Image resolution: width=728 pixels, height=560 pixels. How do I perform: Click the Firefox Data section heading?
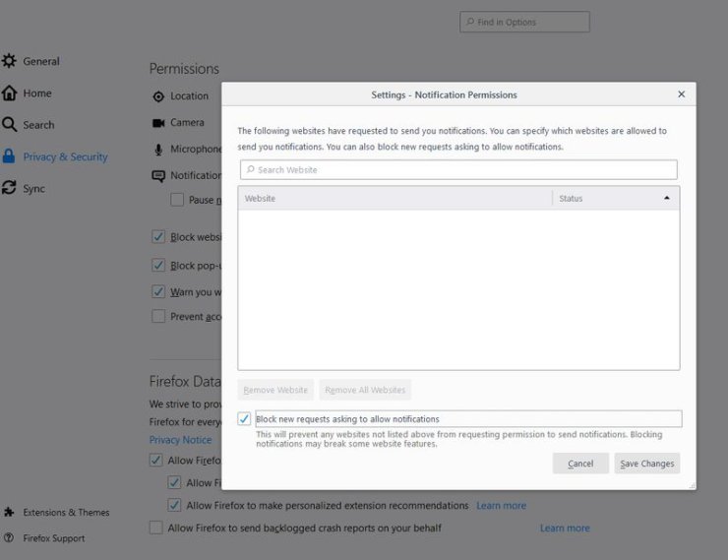click(185, 381)
